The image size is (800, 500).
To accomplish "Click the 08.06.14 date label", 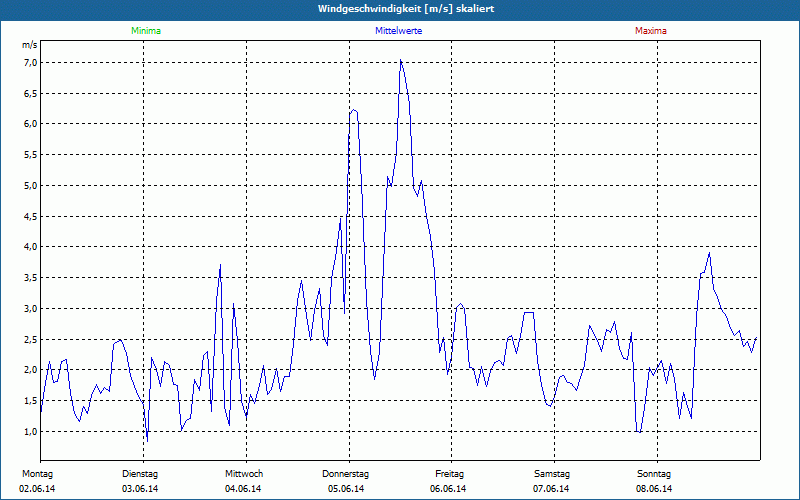I will [654, 489].
